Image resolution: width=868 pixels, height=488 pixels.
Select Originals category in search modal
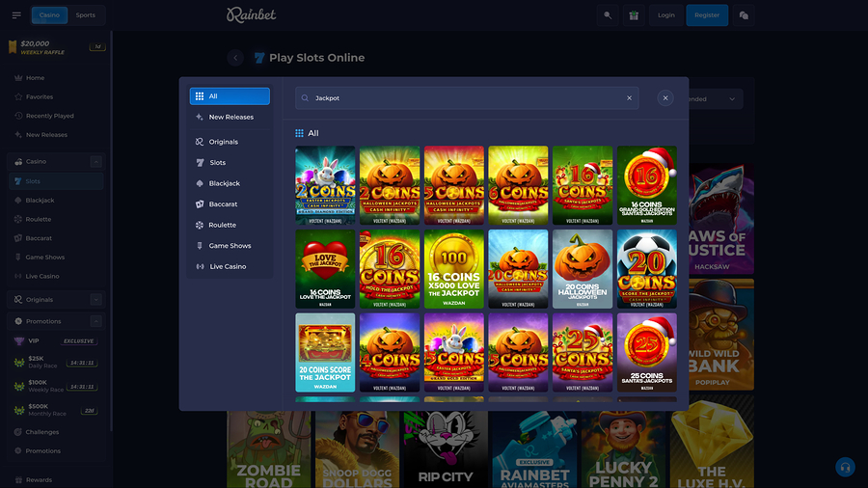pyautogui.click(x=230, y=142)
